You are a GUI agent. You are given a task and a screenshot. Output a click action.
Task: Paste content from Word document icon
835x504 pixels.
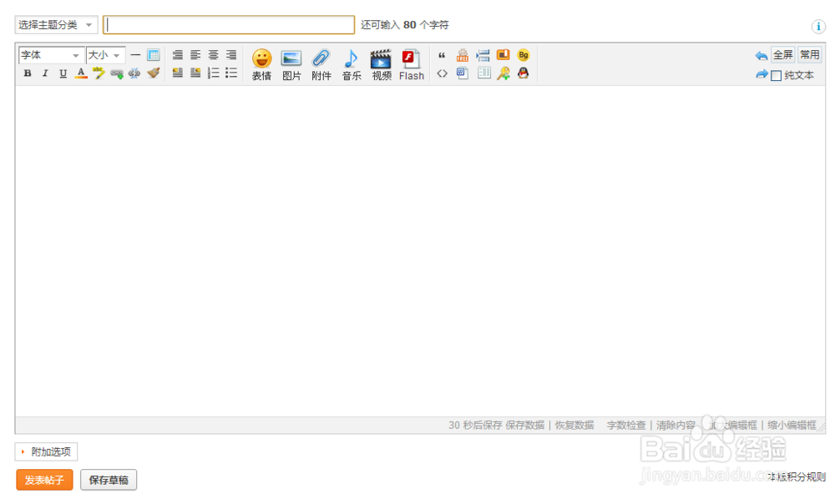pos(463,73)
